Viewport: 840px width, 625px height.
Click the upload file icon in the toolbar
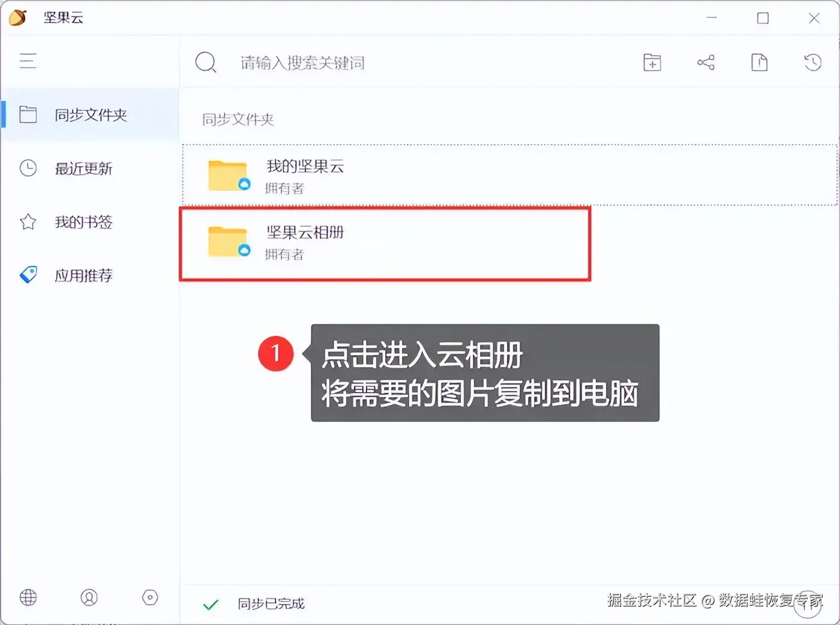pyautogui.click(x=760, y=62)
